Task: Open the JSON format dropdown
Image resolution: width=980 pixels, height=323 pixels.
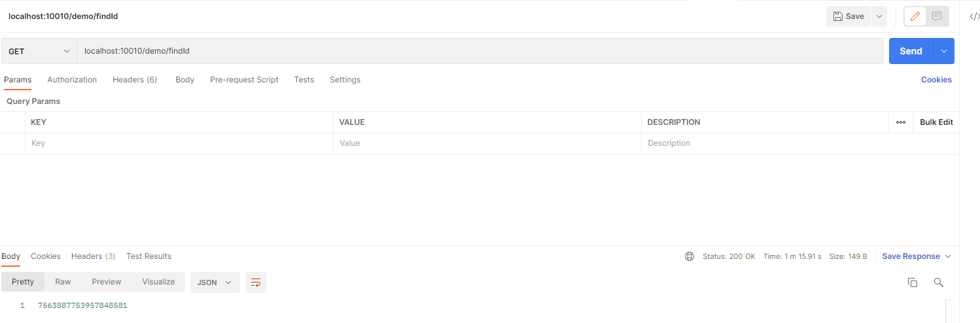Action: coord(215,282)
